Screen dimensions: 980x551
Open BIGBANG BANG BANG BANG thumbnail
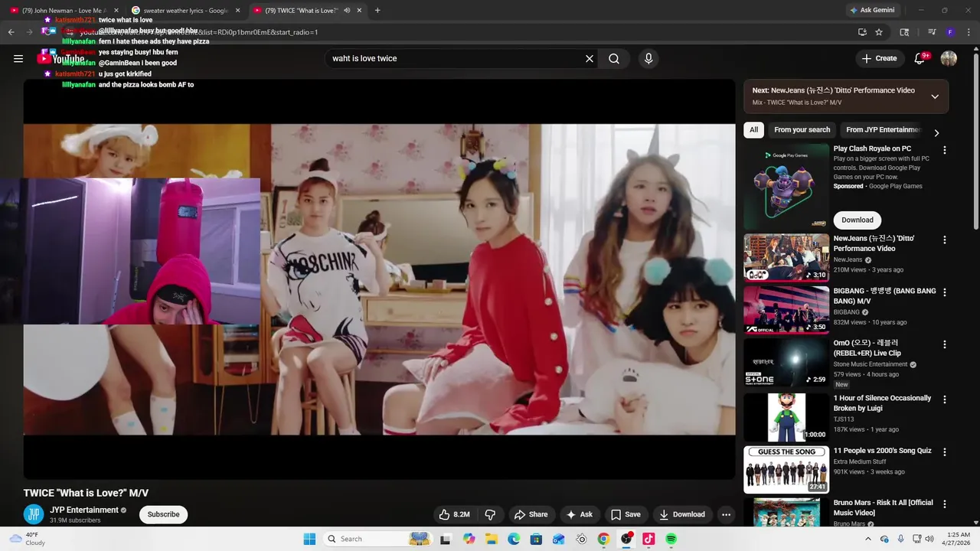click(x=786, y=310)
